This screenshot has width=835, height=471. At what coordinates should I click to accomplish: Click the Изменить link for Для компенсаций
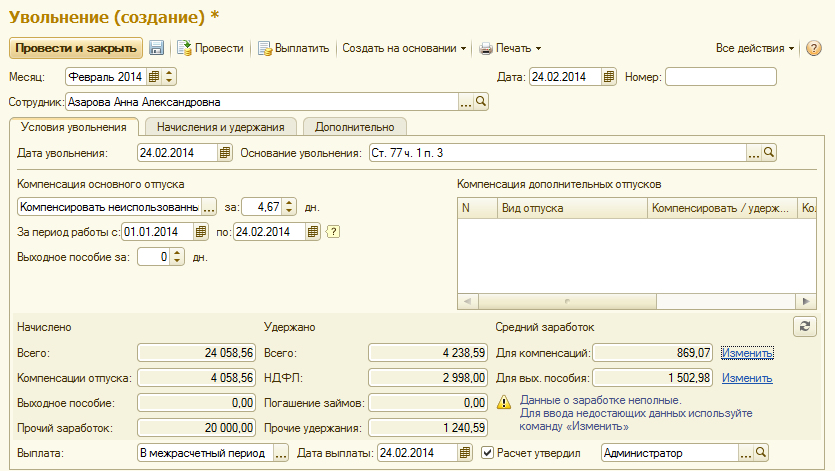pos(748,352)
